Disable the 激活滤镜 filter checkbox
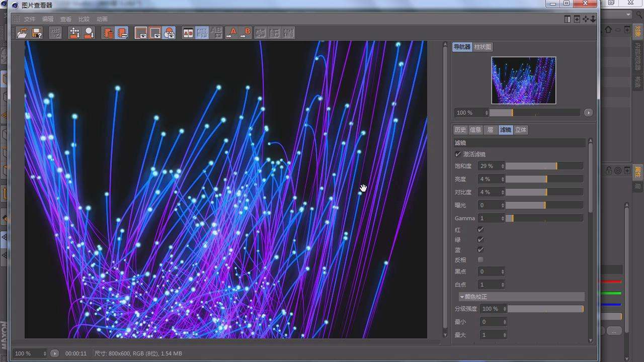Screen dimensions: 644x362 coord(456,154)
